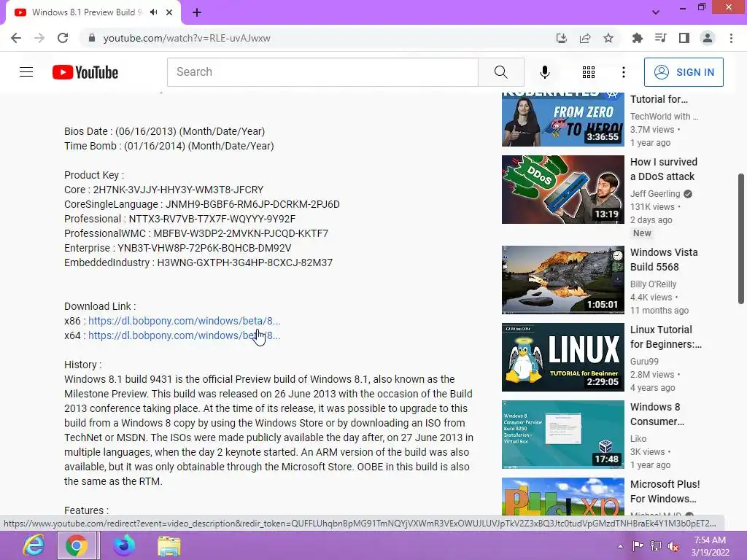Screen dimensions: 747x560
Task: Go forward with the browser forward arrow
Action: (39, 38)
